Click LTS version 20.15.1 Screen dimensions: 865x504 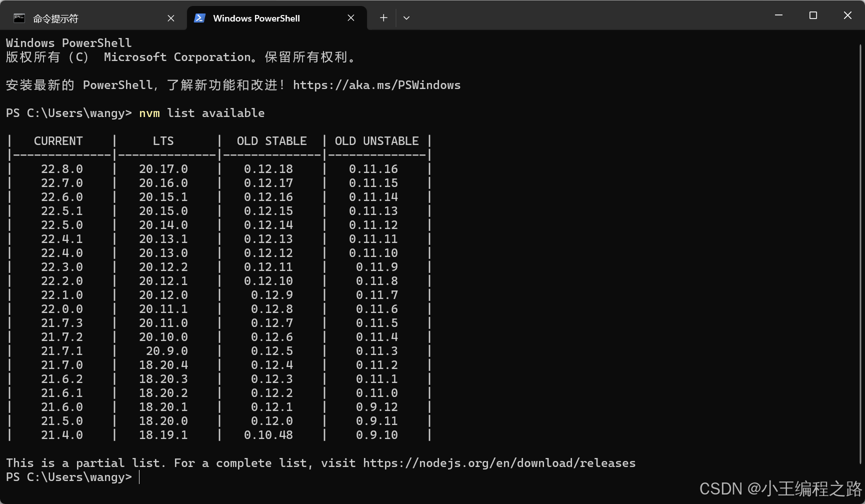pos(163,197)
